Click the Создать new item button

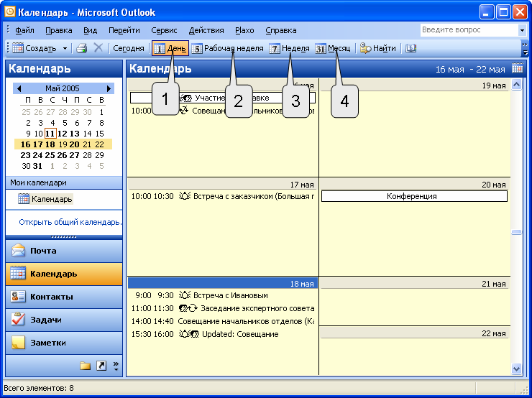[35, 48]
